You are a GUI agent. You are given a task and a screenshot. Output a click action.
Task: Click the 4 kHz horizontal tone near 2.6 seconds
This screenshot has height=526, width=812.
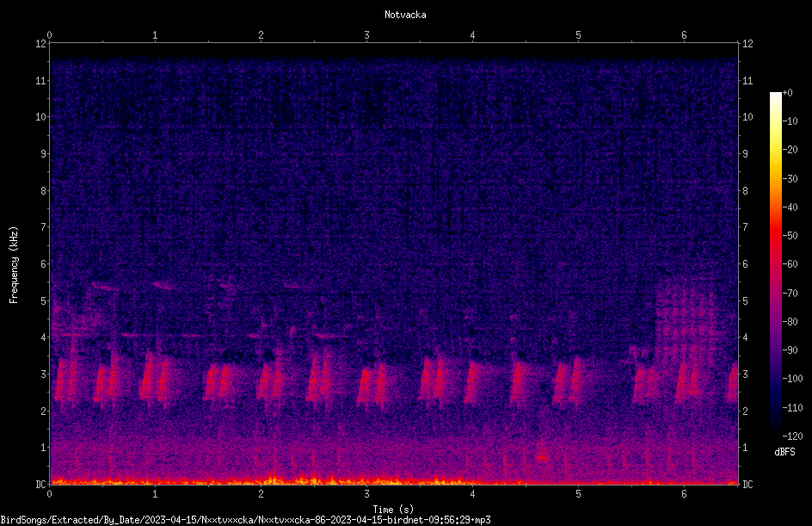coord(327,336)
